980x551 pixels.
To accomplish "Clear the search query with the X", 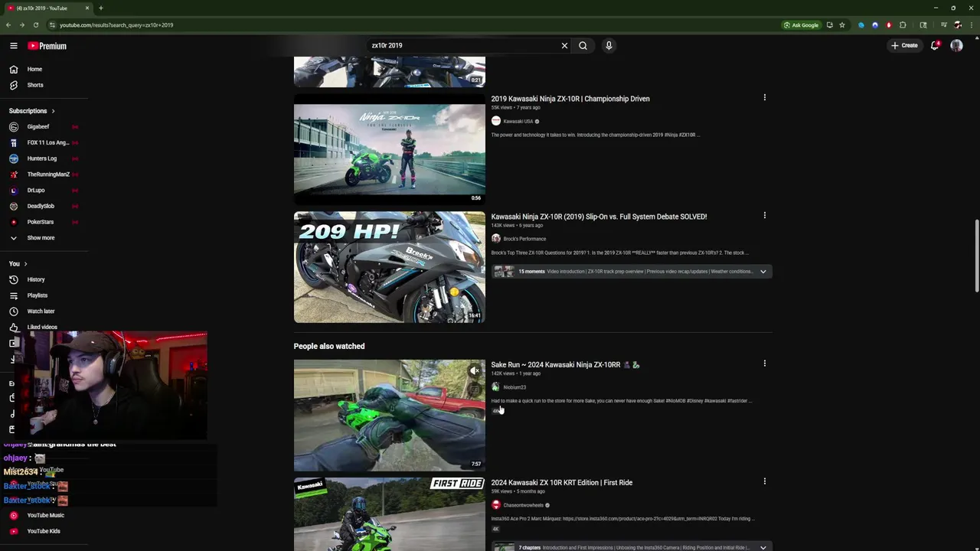I will pos(564,46).
